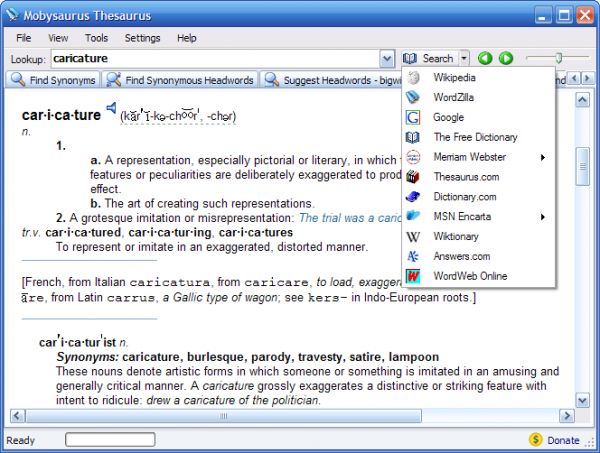Open the Settings menu

tap(142, 38)
